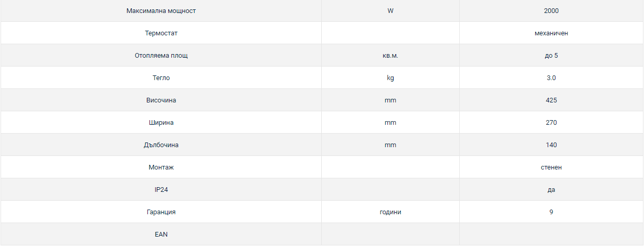Click the "Максимална мощност" label
This screenshot has height=247, width=644.
(x=161, y=11)
